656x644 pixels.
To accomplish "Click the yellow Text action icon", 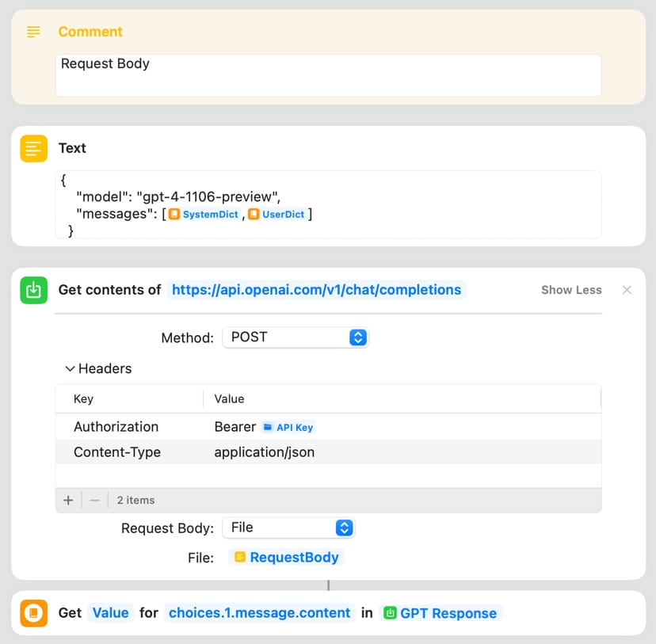I will coord(33,148).
